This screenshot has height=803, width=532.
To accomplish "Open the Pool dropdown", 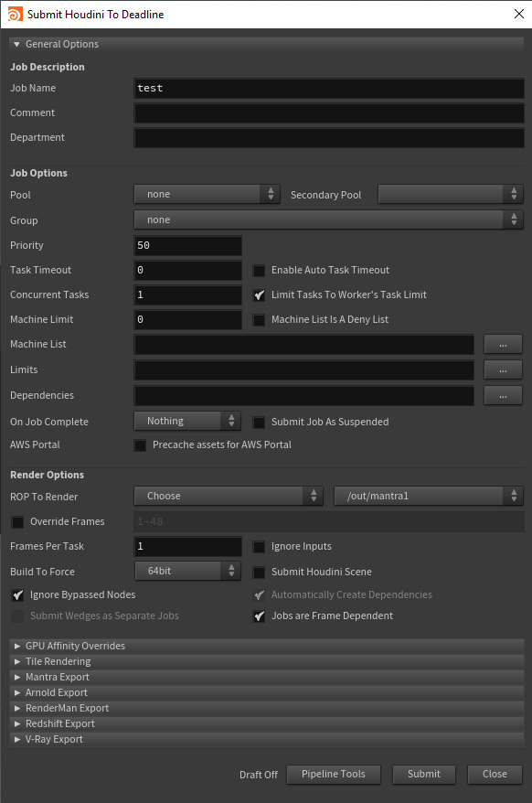I will (207, 194).
